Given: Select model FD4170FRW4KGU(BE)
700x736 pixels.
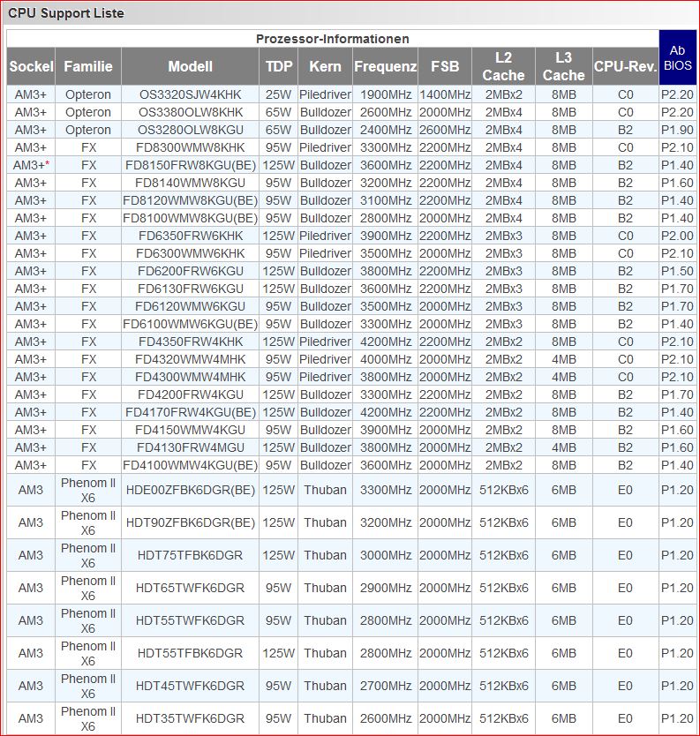Looking at the screenshot, I should (x=190, y=412).
